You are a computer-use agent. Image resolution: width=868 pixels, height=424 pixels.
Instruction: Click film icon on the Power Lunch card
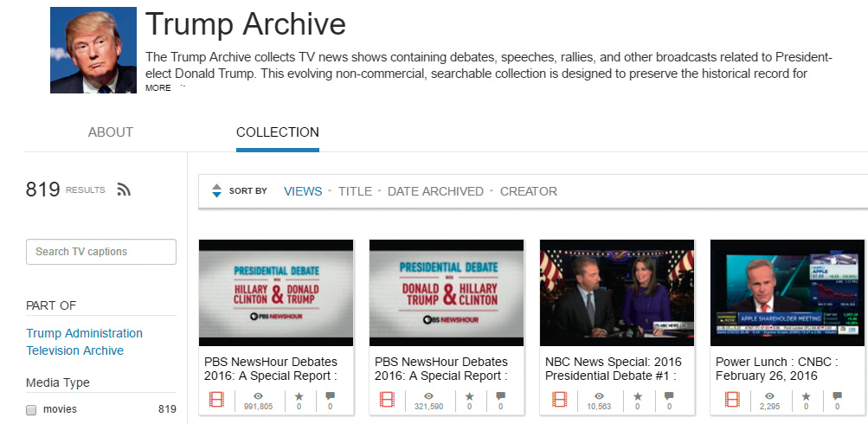point(732,400)
